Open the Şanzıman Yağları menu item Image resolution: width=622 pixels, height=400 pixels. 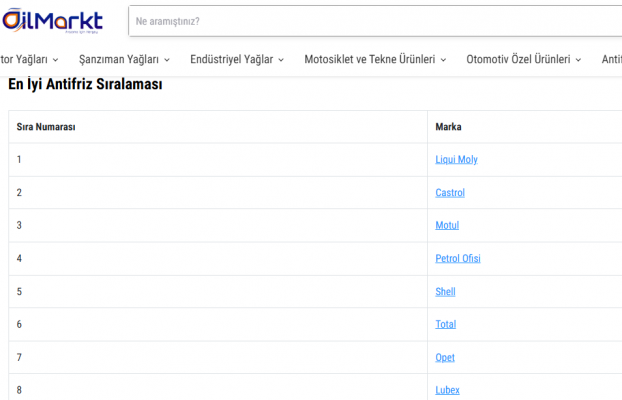[x=119, y=60]
